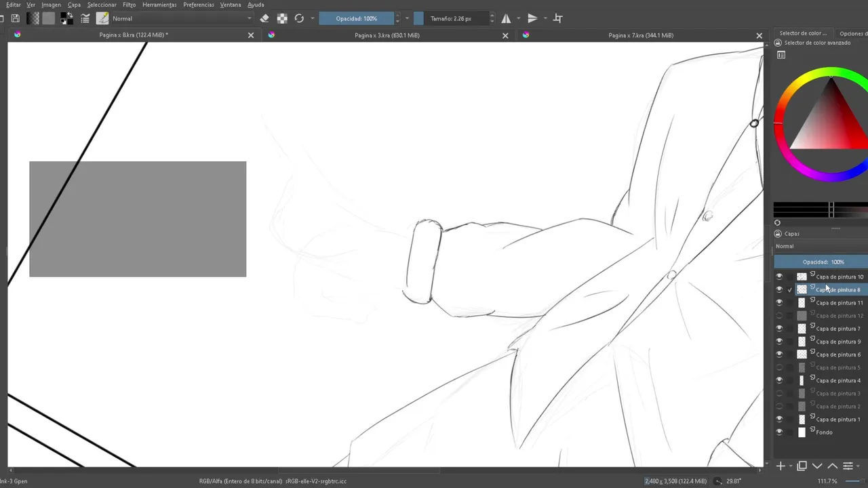Hide layer Capa de pintura 7
The width and height of the screenshot is (868, 488).
(x=779, y=329)
